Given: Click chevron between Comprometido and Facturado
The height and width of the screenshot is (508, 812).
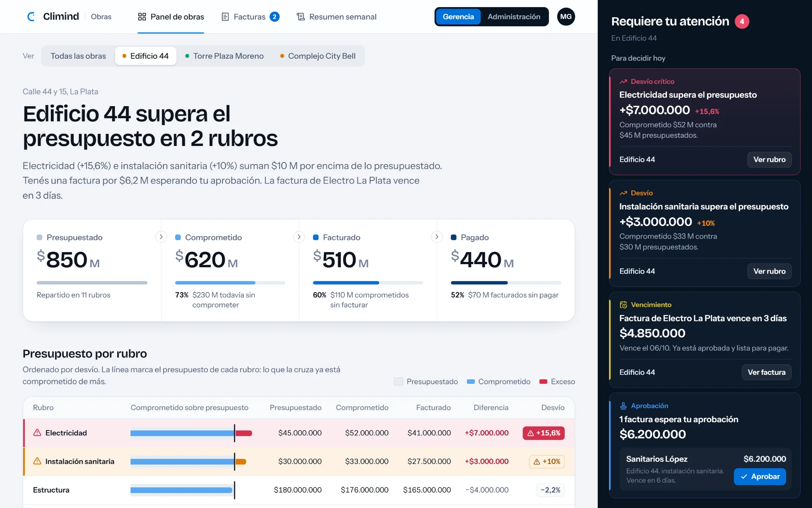Looking at the screenshot, I should (x=299, y=237).
